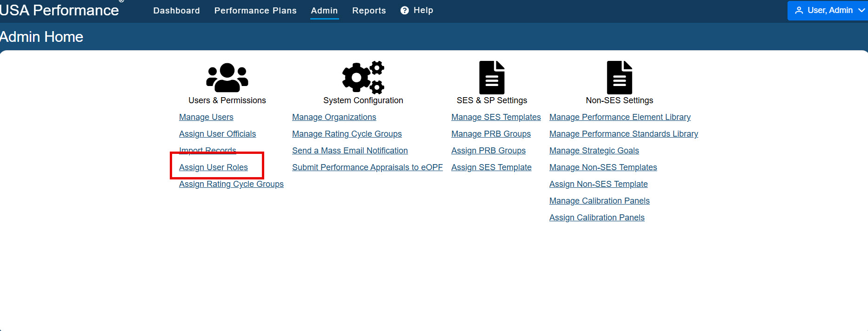Click the Users & Permissions heading text
This screenshot has width=868, height=331.
(x=227, y=100)
